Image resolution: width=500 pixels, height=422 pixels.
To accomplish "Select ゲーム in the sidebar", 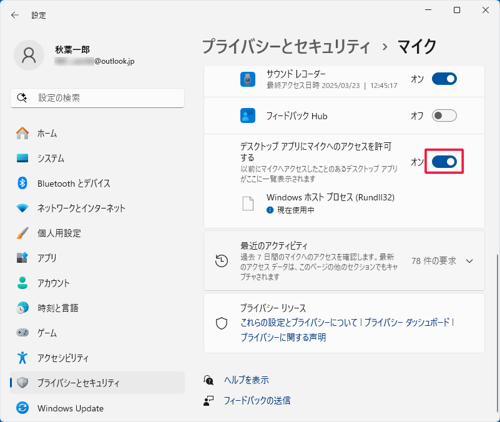I will tap(97, 333).
